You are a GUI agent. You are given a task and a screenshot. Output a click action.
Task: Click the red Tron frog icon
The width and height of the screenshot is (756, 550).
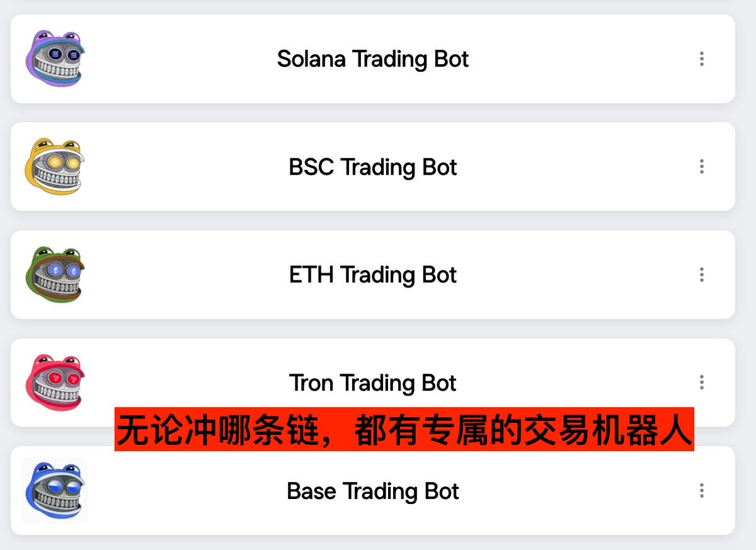click(55, 382)
